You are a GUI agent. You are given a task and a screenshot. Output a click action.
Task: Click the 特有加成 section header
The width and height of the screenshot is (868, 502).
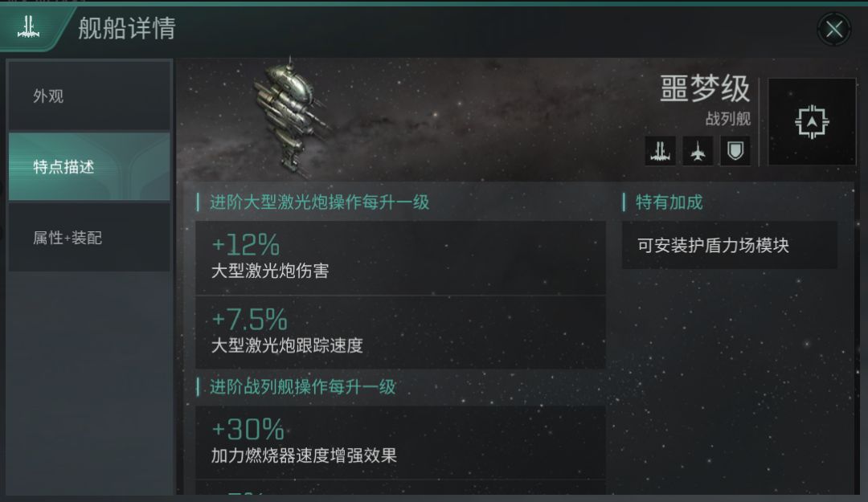[x=669, y=202]
